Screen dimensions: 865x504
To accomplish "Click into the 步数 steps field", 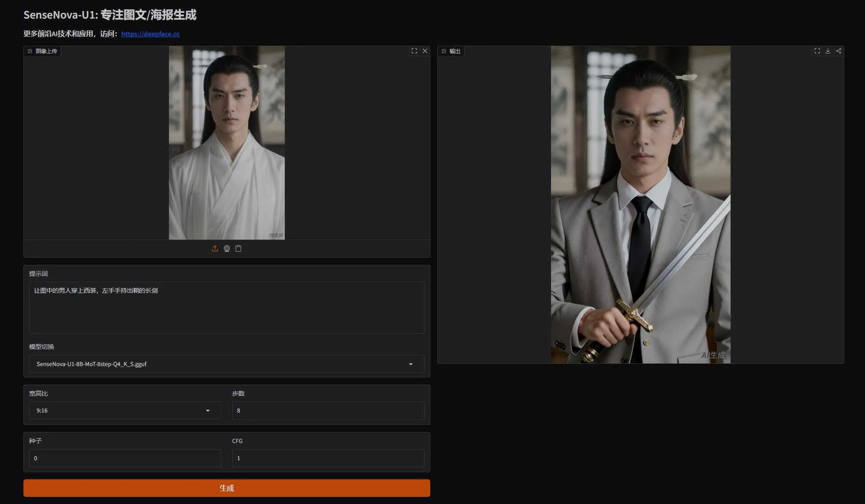I will point(328,410).
